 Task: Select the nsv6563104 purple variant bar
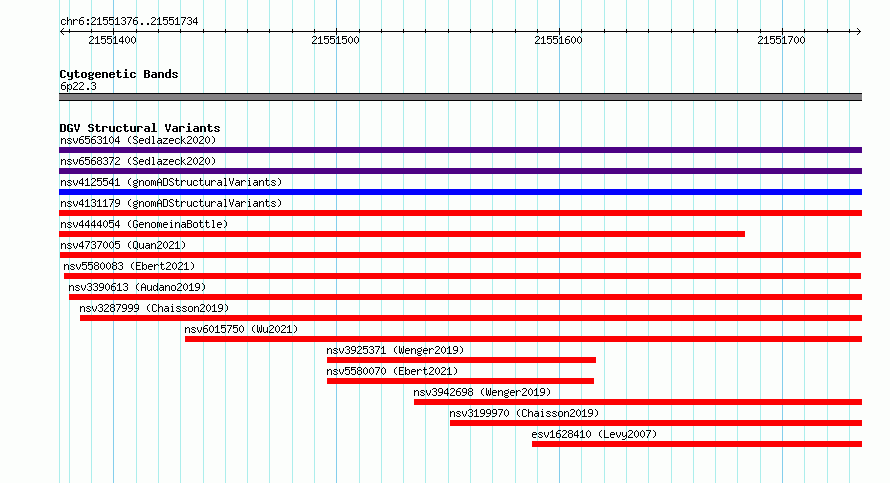click(460, 150)
